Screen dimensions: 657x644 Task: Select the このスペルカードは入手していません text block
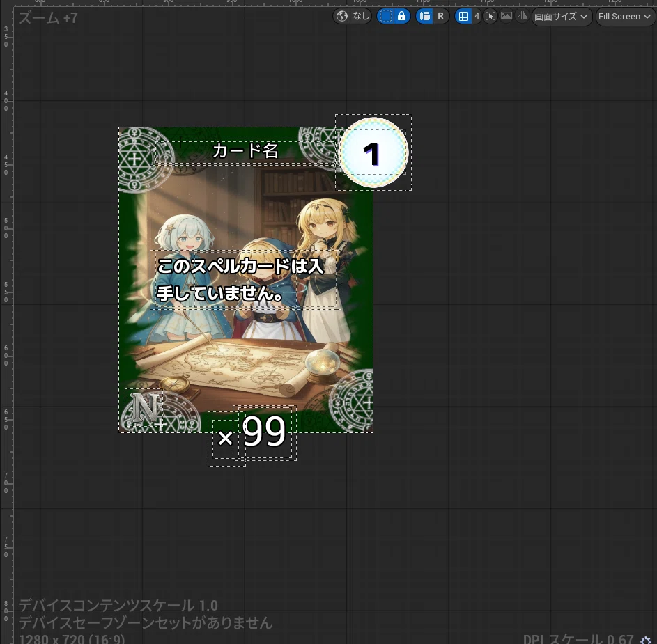245,280
